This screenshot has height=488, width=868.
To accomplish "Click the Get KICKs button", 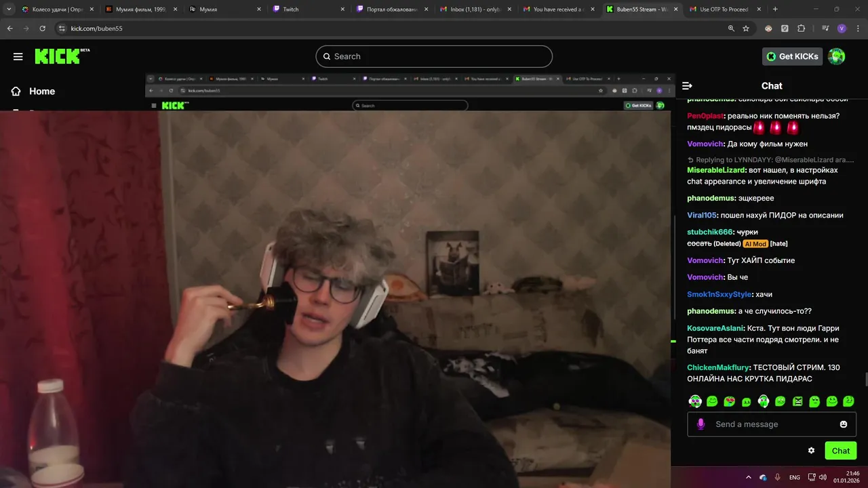I will 792,56.
